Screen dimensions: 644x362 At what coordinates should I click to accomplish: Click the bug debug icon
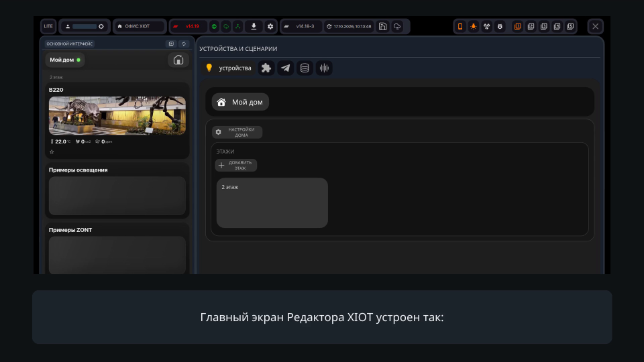(x=499, y=26)
